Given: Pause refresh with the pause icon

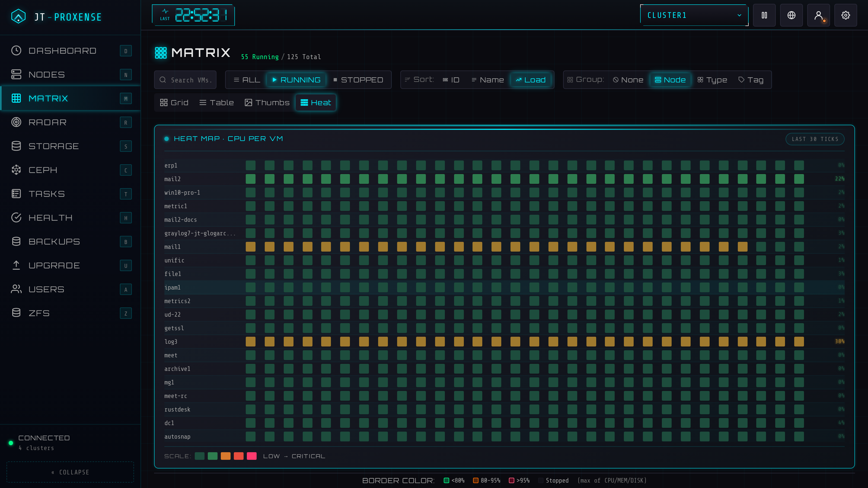Looking at the screenshot, I should pyautogui.click(x=764, y=15).
